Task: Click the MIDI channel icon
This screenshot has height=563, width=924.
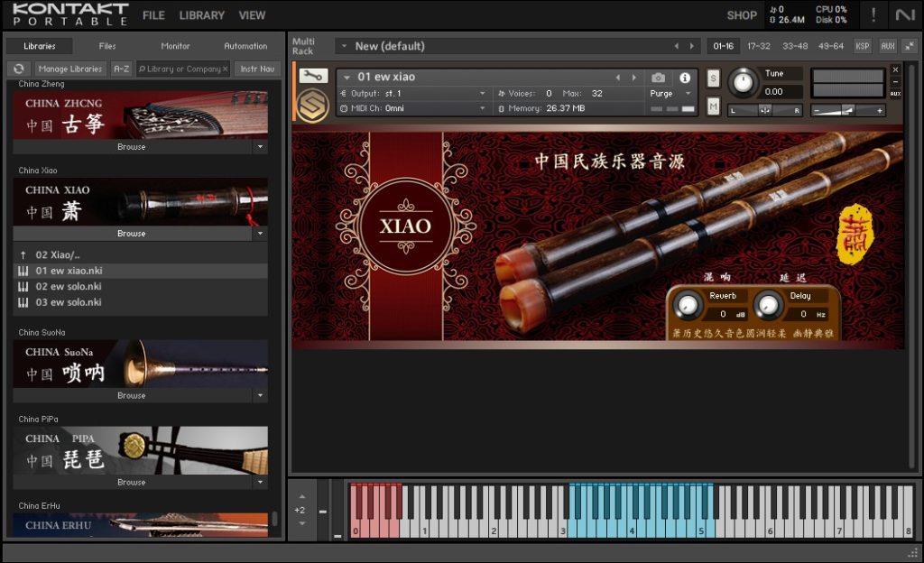Action: coord(344,108)
